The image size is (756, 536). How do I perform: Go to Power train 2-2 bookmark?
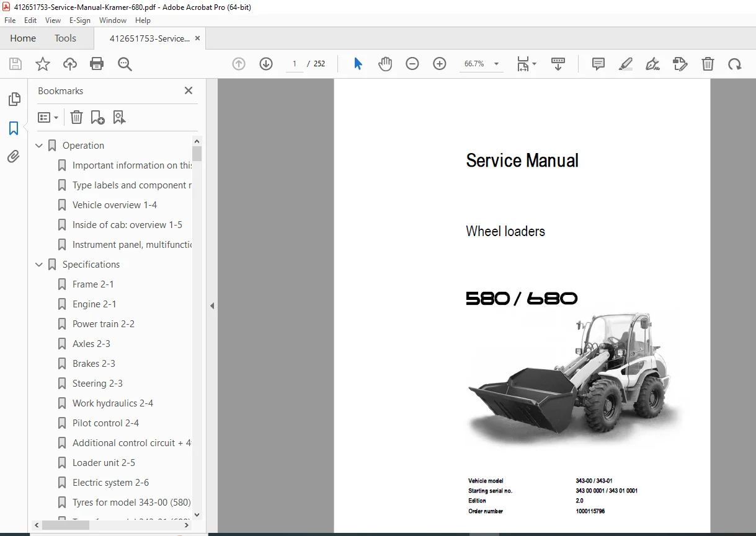click(104, 324)
